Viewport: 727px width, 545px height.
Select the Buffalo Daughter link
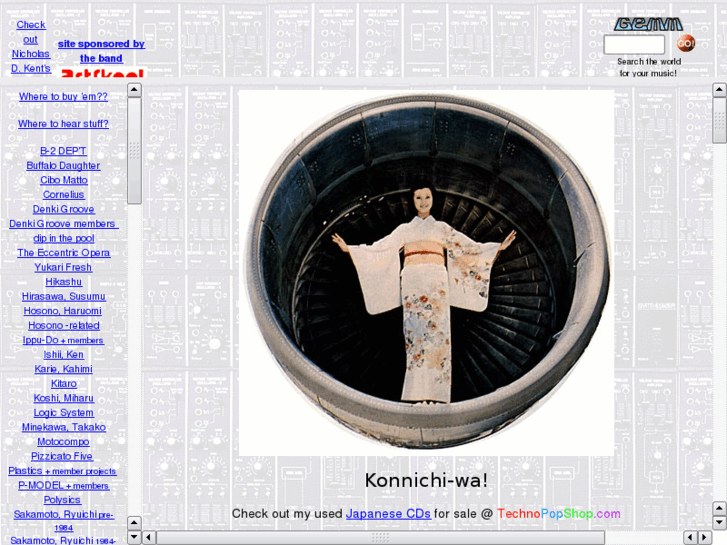point(63,166)
